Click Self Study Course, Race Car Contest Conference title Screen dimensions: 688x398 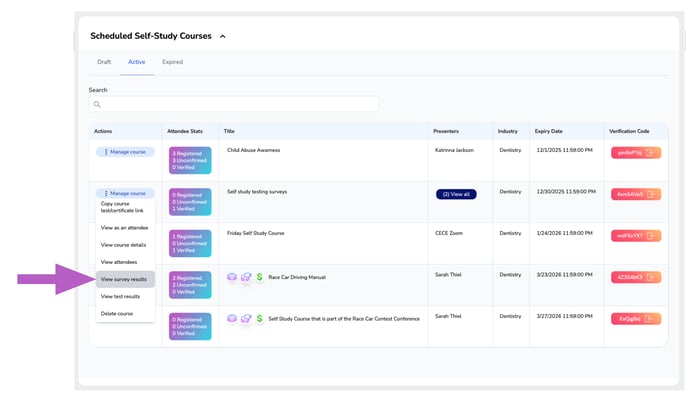tap(344, 319)
